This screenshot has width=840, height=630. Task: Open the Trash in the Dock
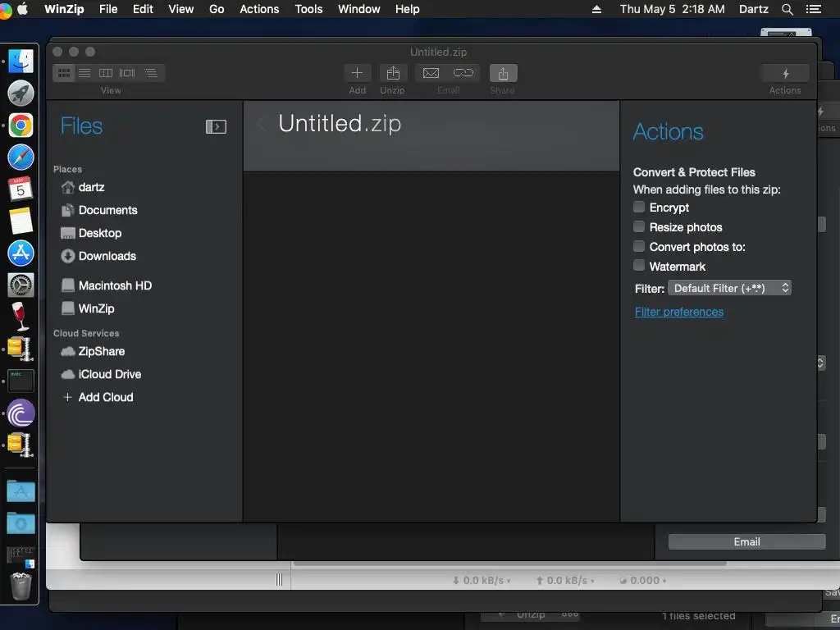point(21,586)
